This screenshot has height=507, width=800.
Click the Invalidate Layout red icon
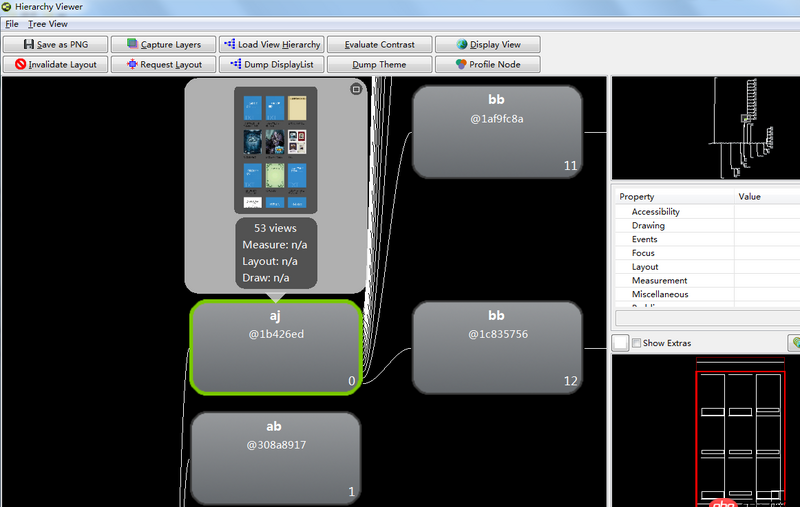click(20, 64)
